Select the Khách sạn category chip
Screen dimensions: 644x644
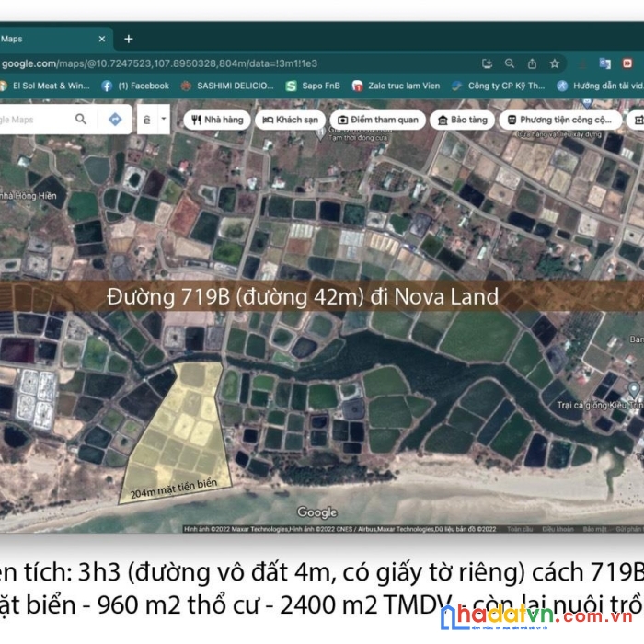290,120
